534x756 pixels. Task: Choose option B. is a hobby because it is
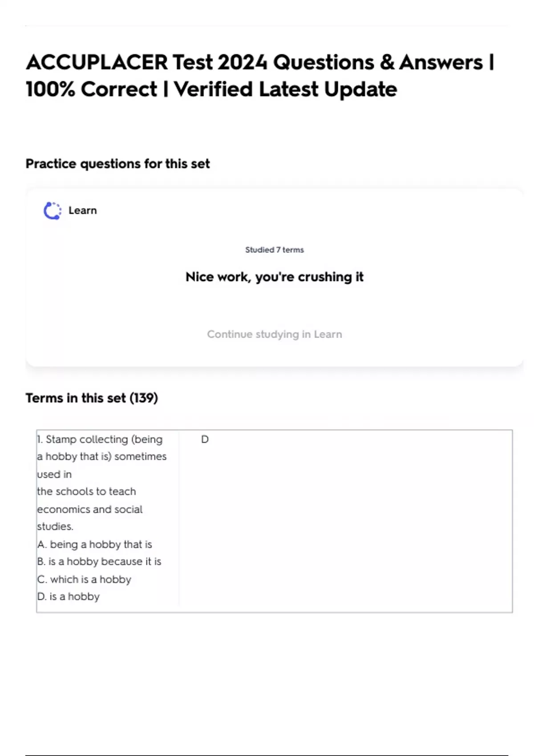[99, 562]
